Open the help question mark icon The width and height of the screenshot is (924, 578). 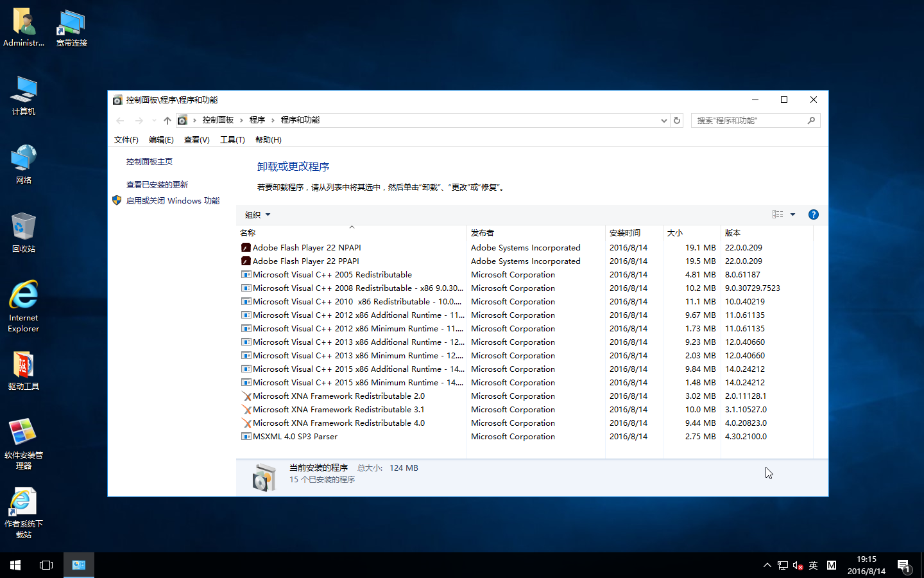813,215
